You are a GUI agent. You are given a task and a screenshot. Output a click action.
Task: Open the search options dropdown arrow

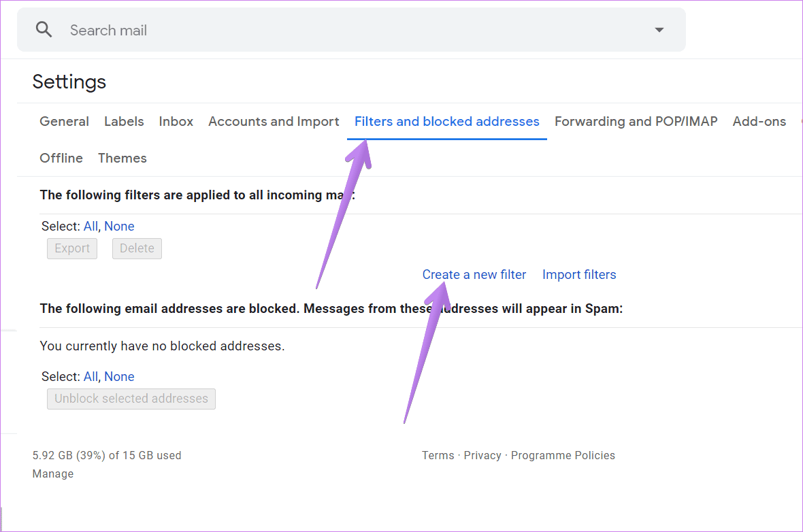(659, 30)
